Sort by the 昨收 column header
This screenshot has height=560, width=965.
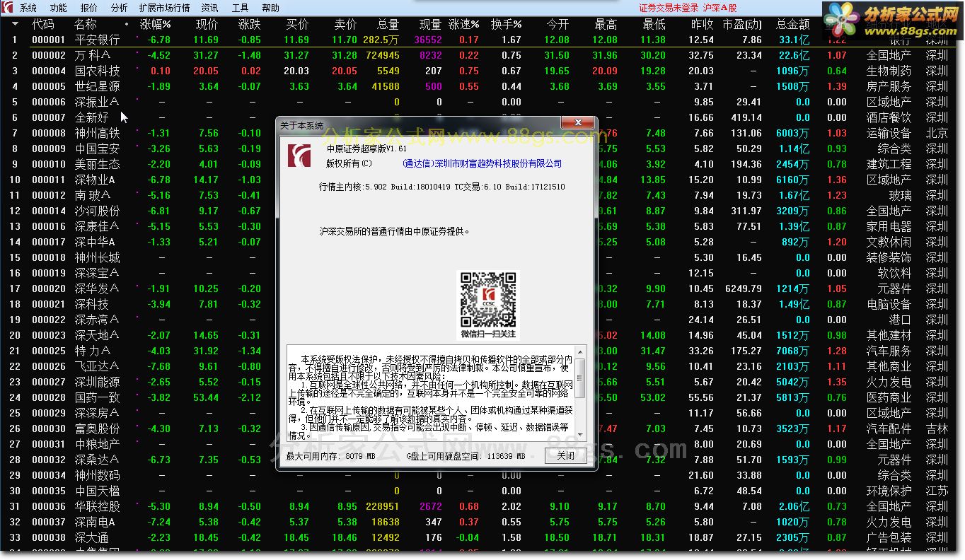click(702, 24)
